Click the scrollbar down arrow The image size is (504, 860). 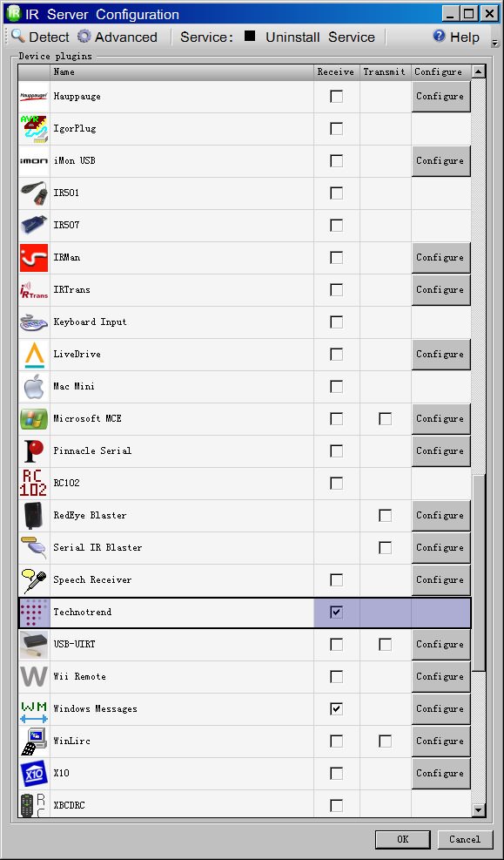(478, 810)
